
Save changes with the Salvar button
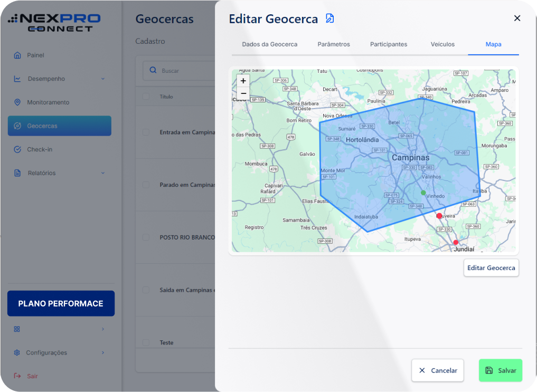(x=500, y=370)
